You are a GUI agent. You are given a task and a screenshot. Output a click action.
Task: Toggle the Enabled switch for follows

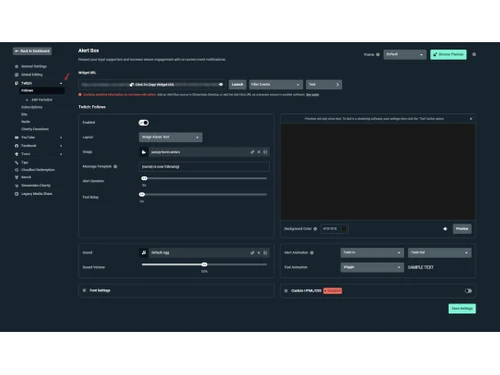pos(144,123)
